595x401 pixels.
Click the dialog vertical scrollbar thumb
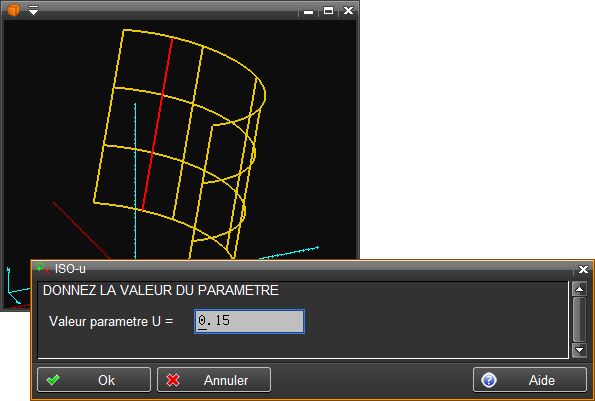(x=579, y=319)
